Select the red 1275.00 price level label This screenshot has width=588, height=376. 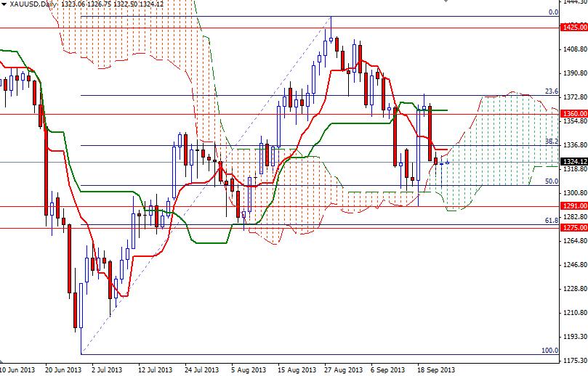click(573, 227)
